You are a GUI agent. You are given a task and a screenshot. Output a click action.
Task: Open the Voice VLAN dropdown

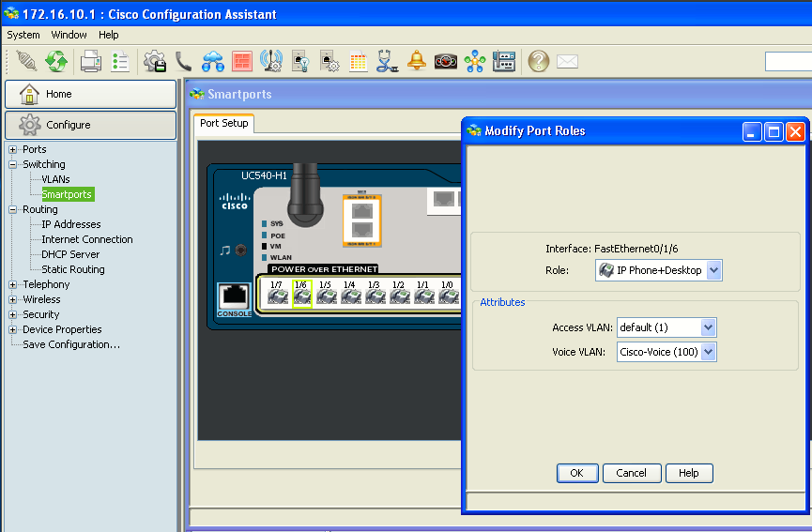point(666,352)
